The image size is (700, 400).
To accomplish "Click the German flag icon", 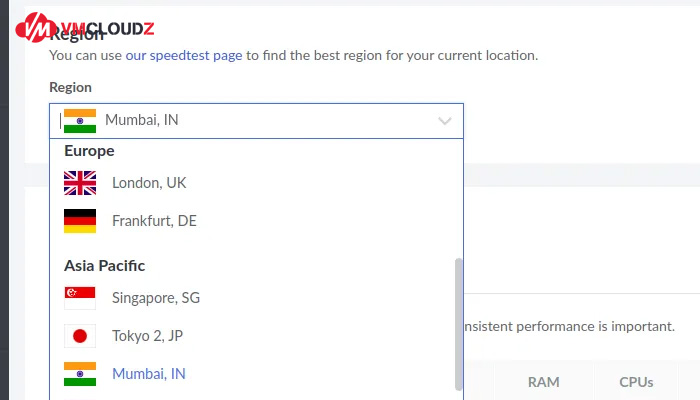I will click(x=80, y=221).
